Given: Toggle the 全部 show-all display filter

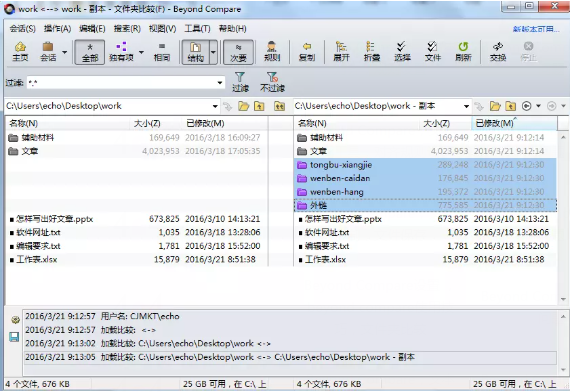Looking at the screenshot, I should coord(90,52).
